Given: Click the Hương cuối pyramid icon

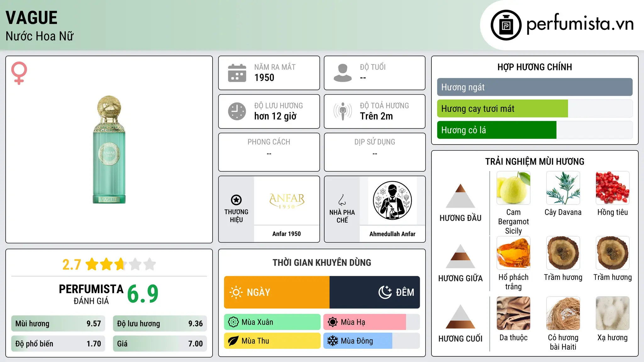Looking at the screenshot, I should pyautogui.click(x=460, y=316).
